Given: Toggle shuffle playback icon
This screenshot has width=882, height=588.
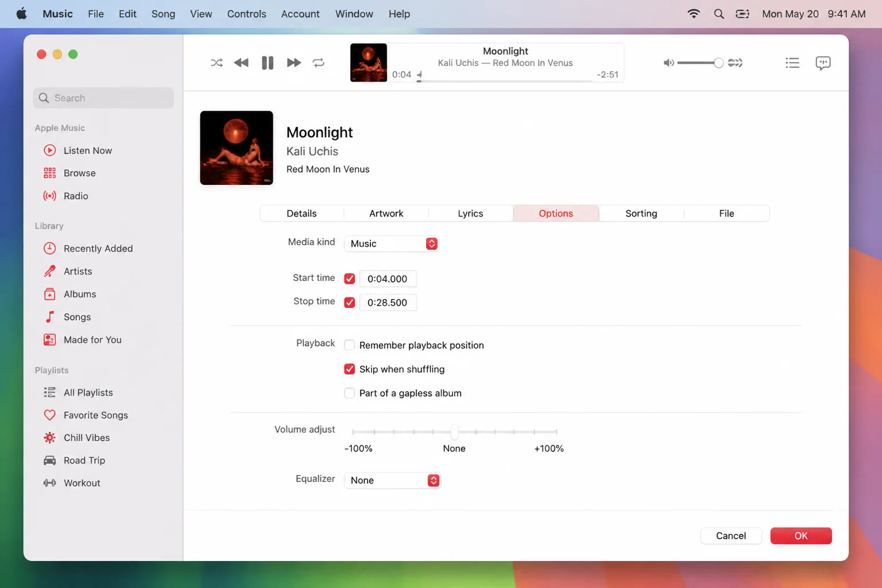Looking at the screenshot, I should [216, 63].
